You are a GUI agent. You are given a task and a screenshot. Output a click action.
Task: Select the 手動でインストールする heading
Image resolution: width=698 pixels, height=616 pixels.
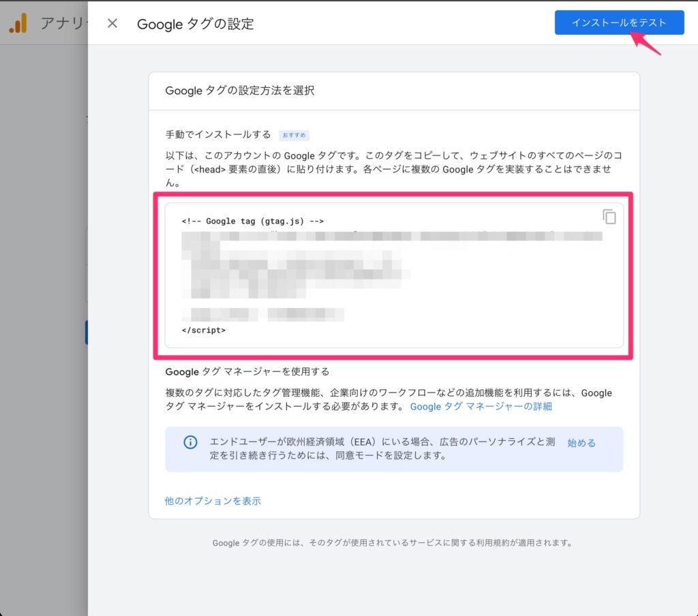[218, 134]
